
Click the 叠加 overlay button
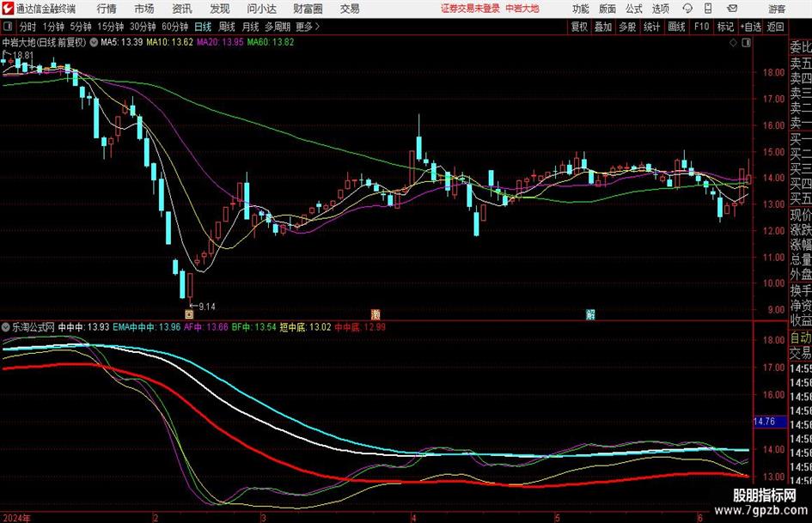tap(603, 27)
